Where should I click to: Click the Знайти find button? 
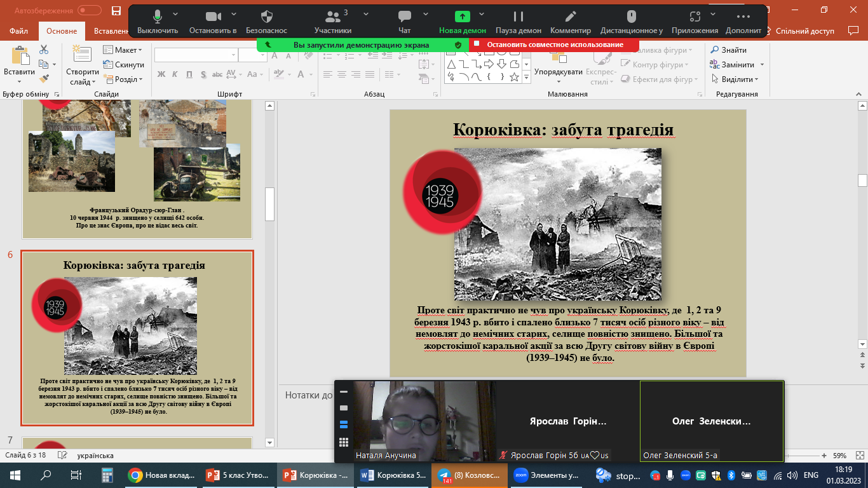click(729, 50)
